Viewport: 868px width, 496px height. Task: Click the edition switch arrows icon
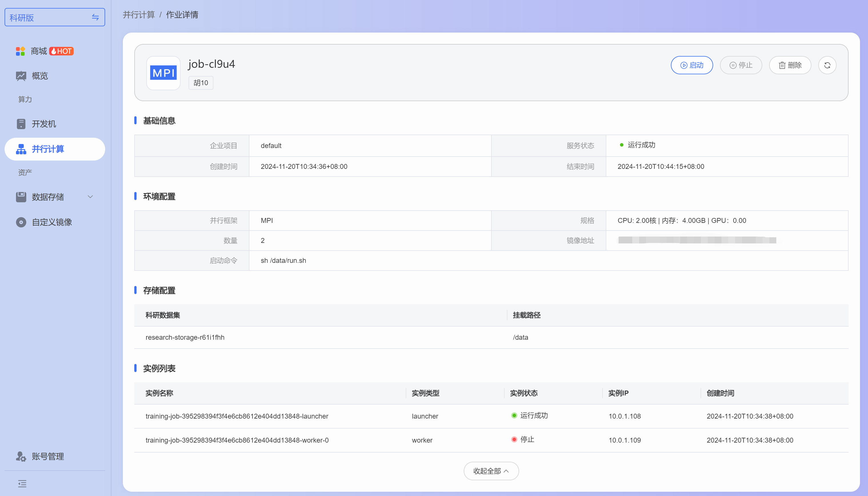tap(95, 17)
